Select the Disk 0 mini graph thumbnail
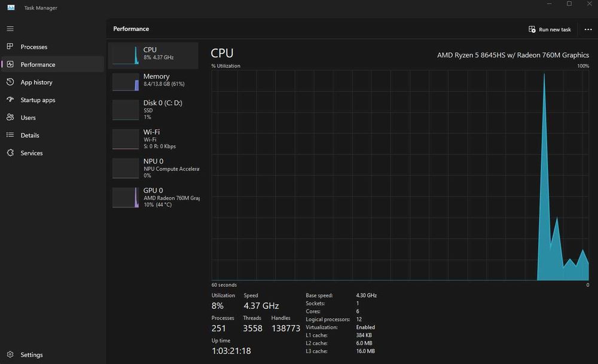 click(126, 110)
